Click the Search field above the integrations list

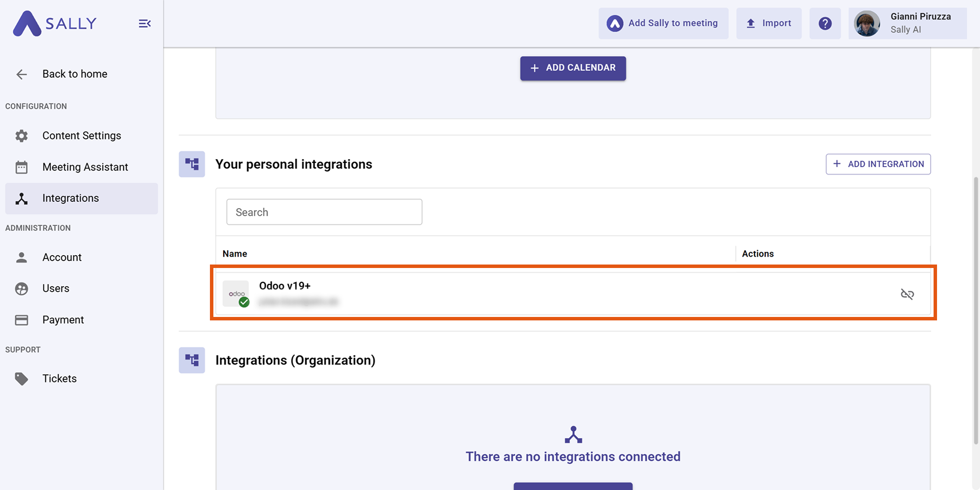(324, 212)
